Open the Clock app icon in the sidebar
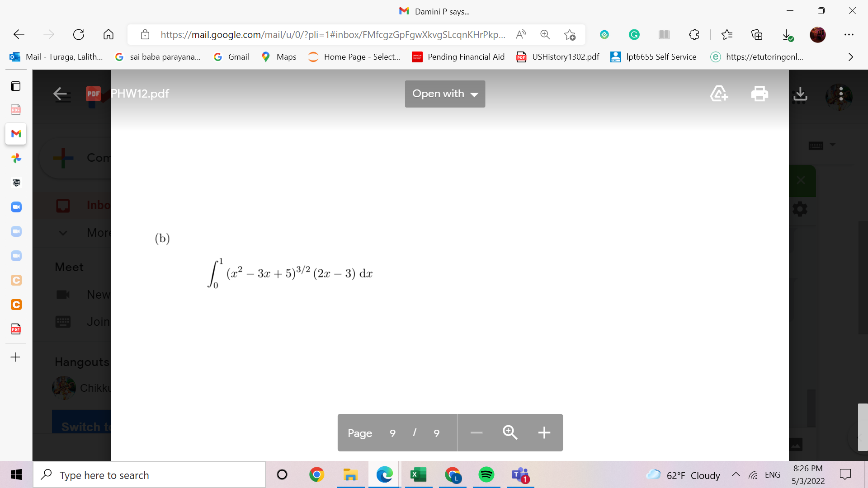 tap(16, 305)
